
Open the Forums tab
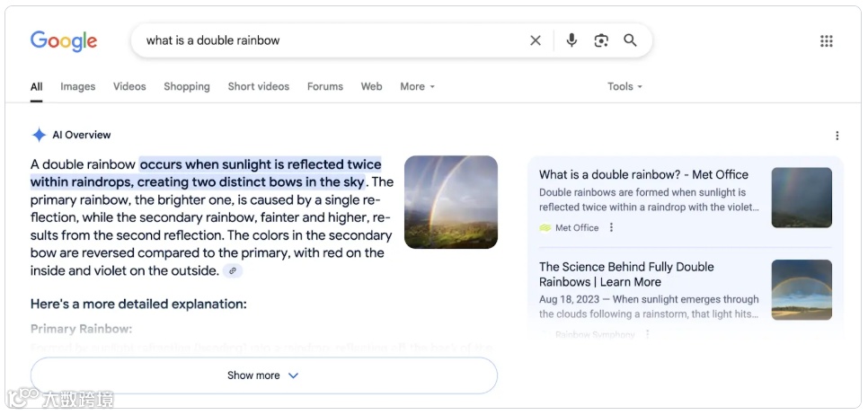coord(325,87)
